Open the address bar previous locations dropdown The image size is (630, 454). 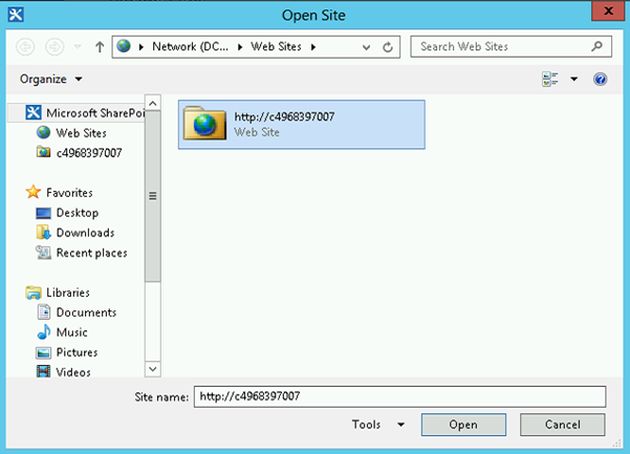tap(366, 47)
